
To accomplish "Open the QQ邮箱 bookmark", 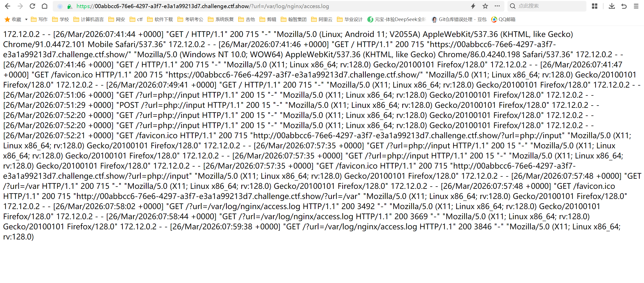I will click(x=503, y=19).
